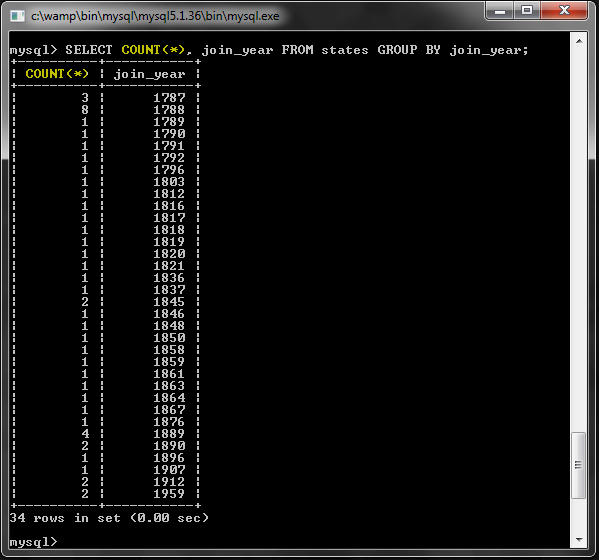Image resolution: width=599 pixels, height=560 pixels.
Task: Click the title bar path text
Action: (x=155, y=16)
